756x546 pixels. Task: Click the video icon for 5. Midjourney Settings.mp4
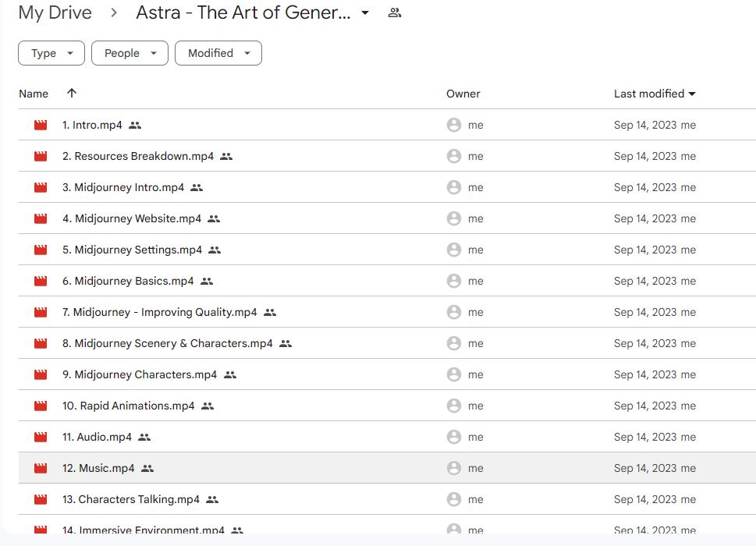click(x=41, y=250)
